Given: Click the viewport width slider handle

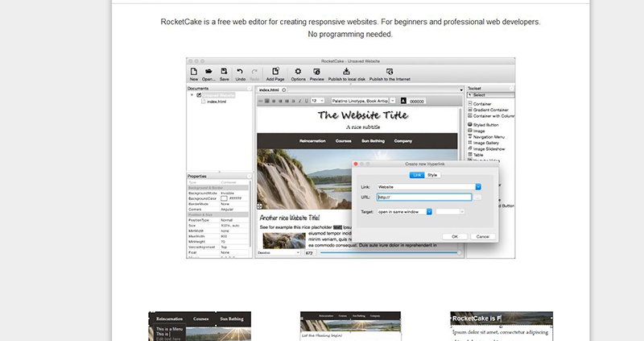Looking at the screenshot, I should click(459, 252).
